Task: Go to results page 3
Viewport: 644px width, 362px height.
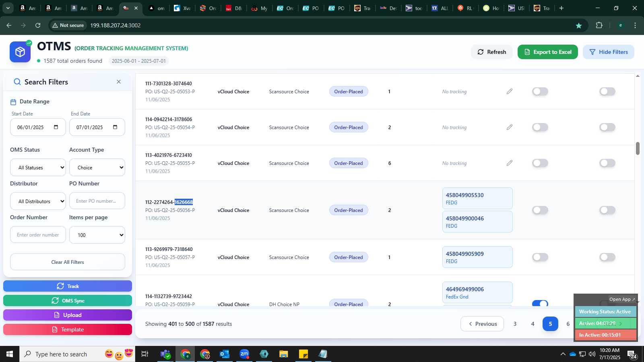Action: click(515, 324)
